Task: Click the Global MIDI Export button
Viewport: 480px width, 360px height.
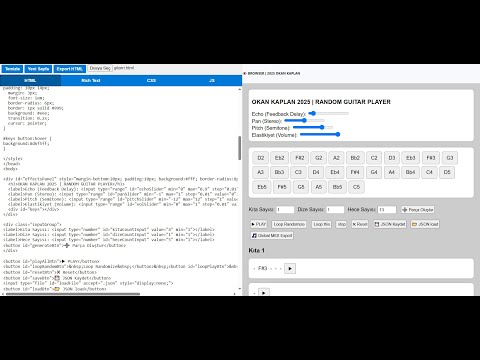Action: pyautogui.click(x=272, y=235)
